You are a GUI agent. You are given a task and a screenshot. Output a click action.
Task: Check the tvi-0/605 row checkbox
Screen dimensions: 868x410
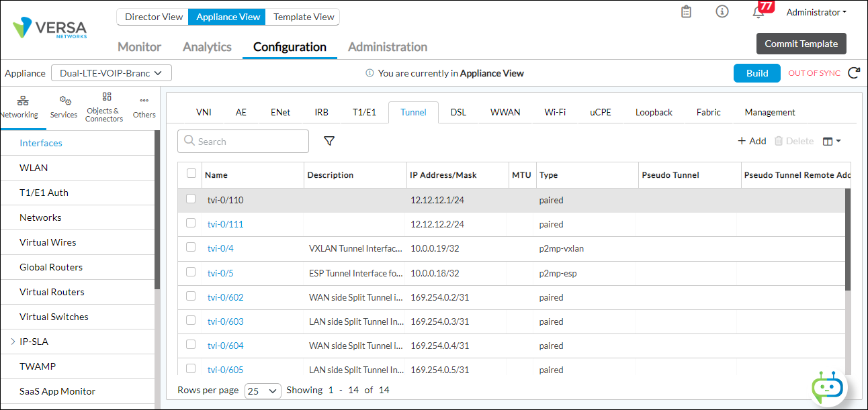[x=191, y=368]
